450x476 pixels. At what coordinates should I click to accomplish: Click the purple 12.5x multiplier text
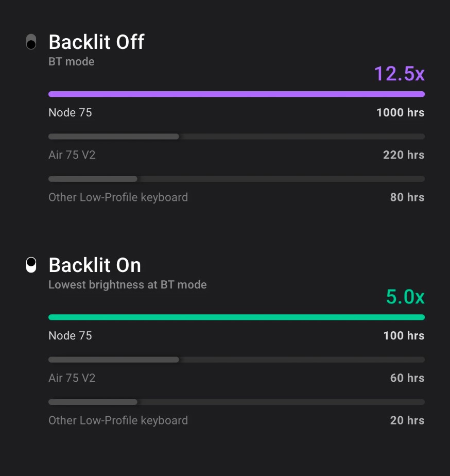point(399,74)
